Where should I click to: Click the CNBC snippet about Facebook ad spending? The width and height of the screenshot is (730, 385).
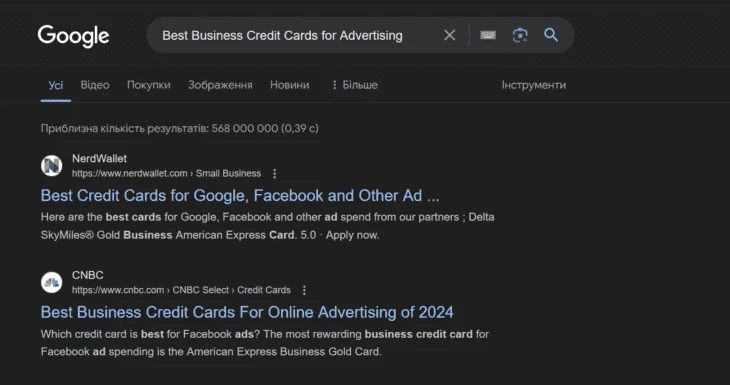(264, 343)
